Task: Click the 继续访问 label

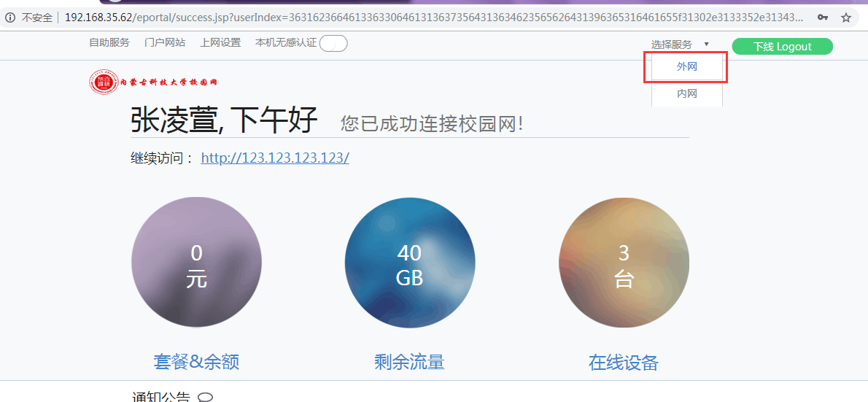Action: [x=162, y=158]
